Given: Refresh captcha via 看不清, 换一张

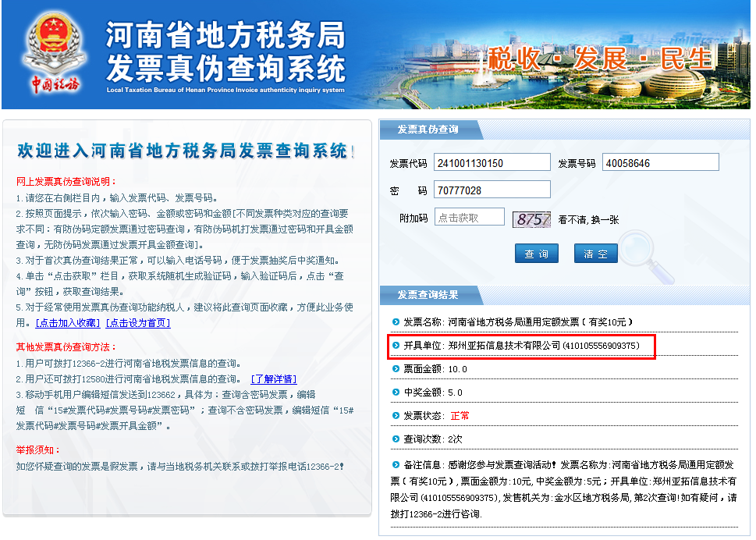Looking at the screenshot, I should pyautogui.click(x=587, y=220).
